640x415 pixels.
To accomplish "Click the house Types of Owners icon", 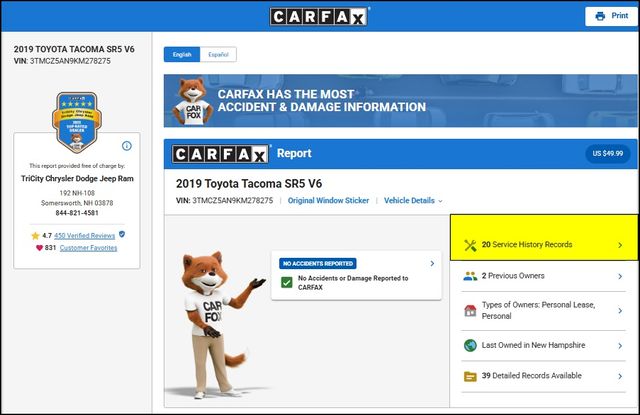I will tap(470, 311).
